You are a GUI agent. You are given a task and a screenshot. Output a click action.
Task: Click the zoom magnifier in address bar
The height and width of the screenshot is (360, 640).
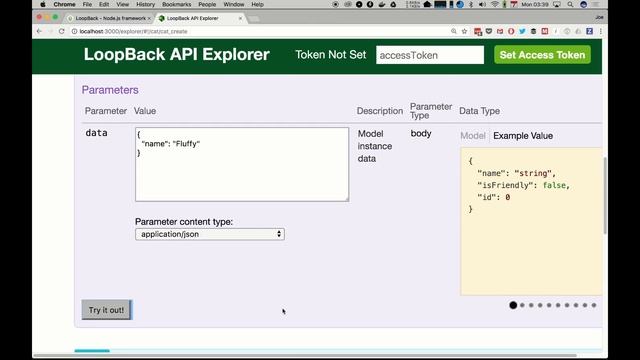[x=453, y=31]
